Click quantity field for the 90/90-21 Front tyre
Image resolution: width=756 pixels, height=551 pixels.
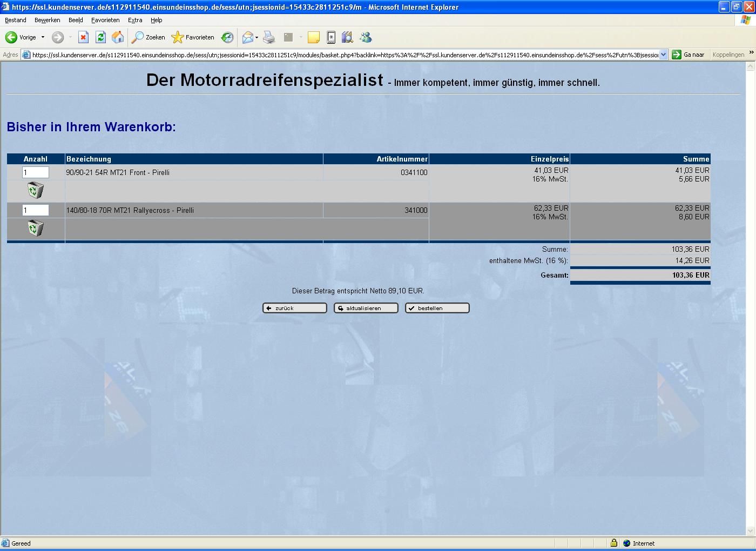[35, 172]
